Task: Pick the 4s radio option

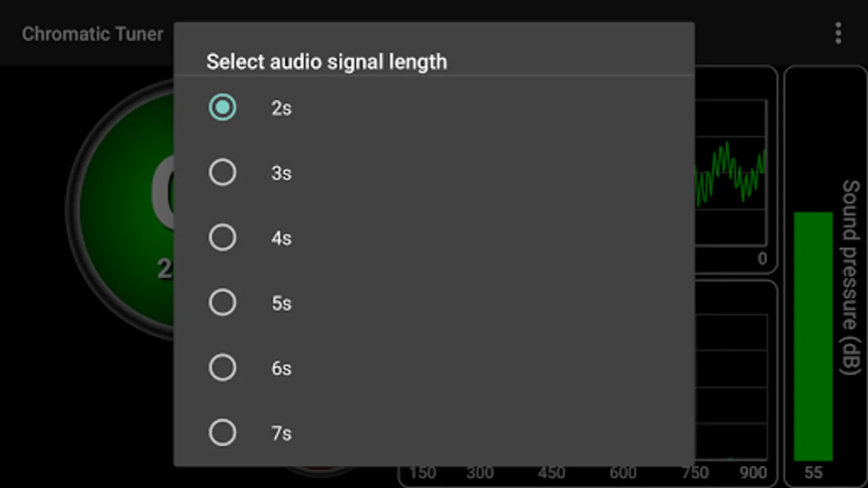Action: click(222, 237)
